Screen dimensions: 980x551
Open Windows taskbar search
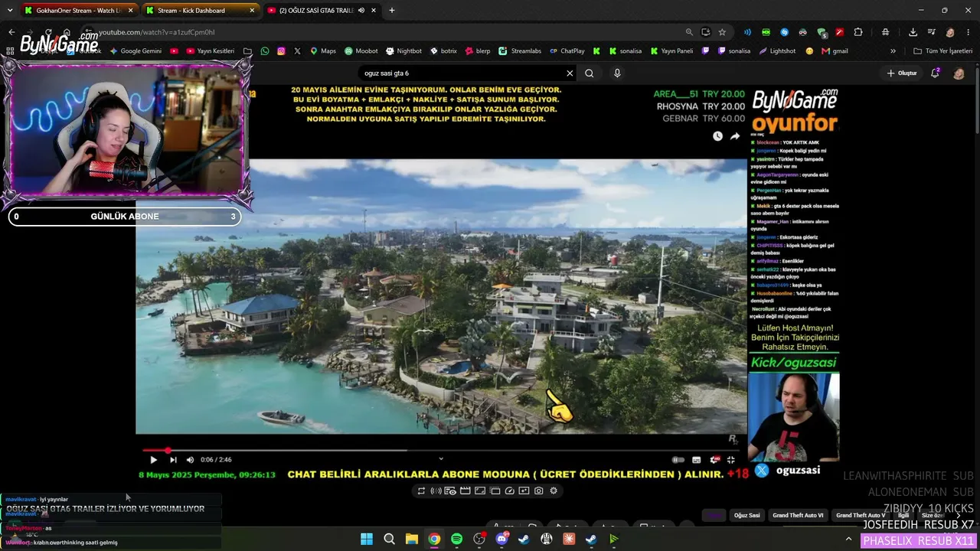coord(389,539)
